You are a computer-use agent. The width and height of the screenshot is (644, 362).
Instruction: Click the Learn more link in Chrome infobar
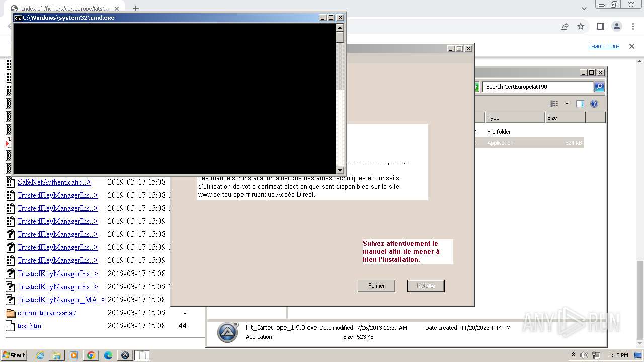(604, 46)
